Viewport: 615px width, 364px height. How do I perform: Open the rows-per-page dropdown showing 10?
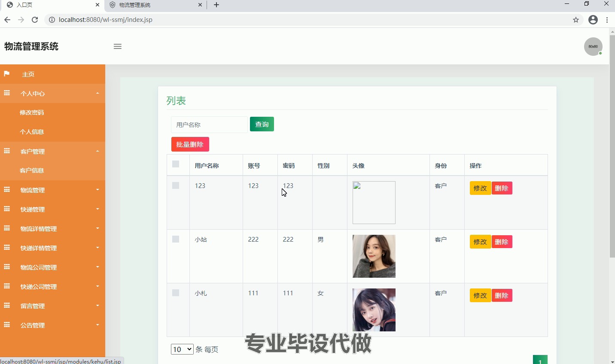tap(182, 349)
